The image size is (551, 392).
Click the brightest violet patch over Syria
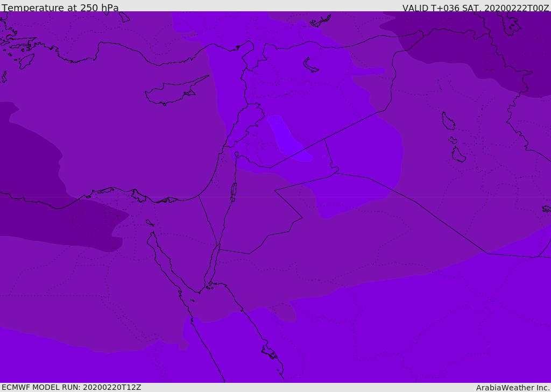coord(289,139)
